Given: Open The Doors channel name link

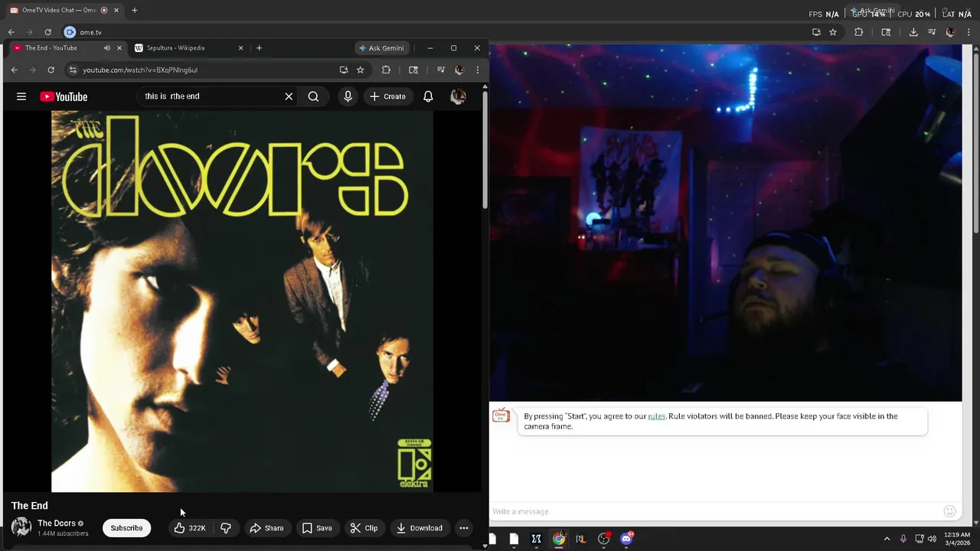Looking at the screenshot, I should coord(57,523).
